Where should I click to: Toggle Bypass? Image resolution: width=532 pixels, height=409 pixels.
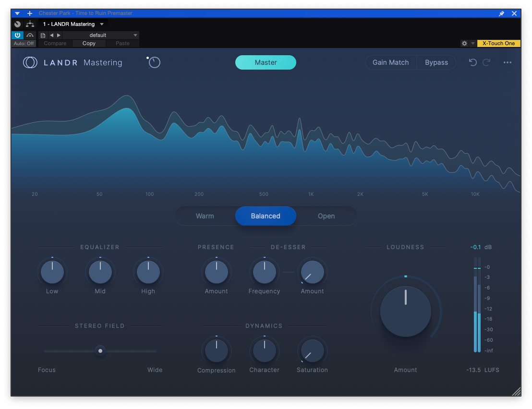[436, 62]
